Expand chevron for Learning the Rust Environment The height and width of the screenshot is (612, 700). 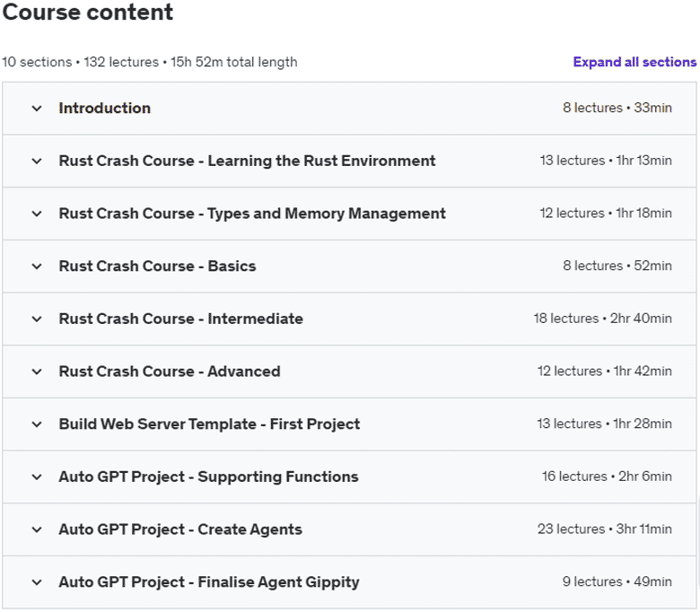coord(37,162)
